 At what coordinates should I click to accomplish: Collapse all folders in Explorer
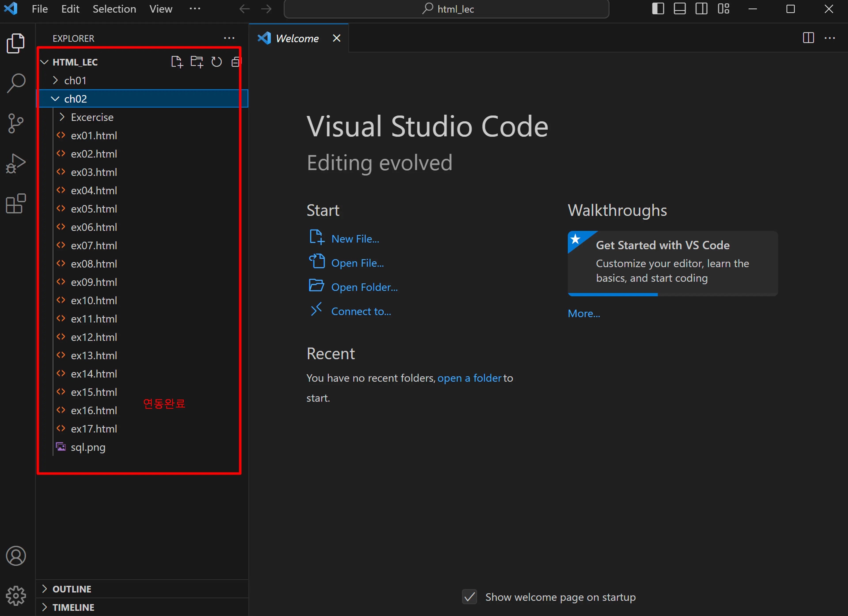tap(236, 62)
